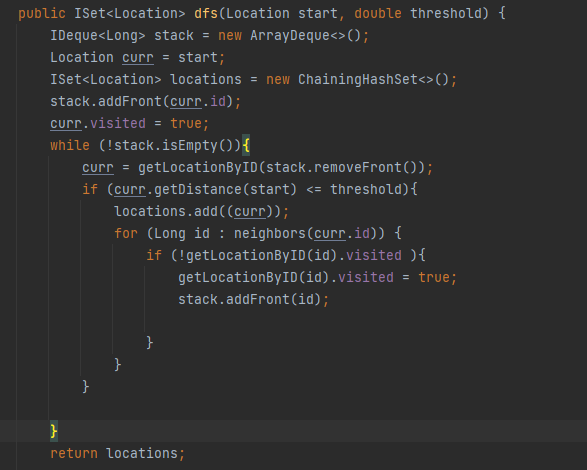The height and width of the screenshot is (470, 587).
Task: Click stack.addFront(id) inside the inner if
Action: [253, 299]
